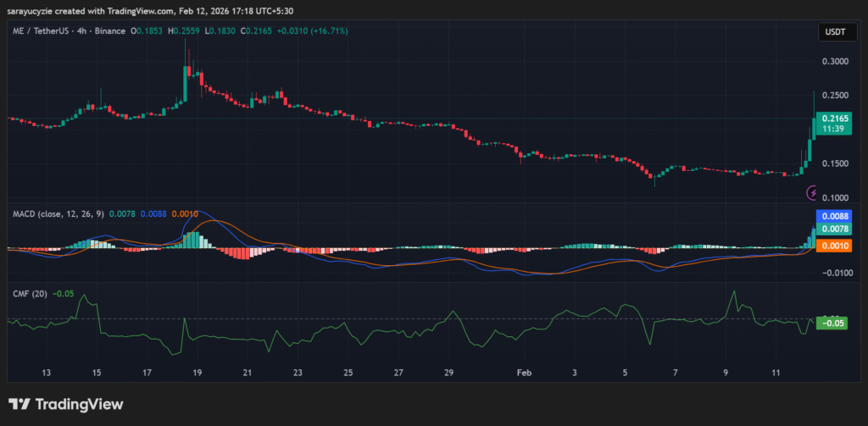Click the purple lightning bolt icon
Viewport: 868px width, 426px height.
(x=811, y=193)
